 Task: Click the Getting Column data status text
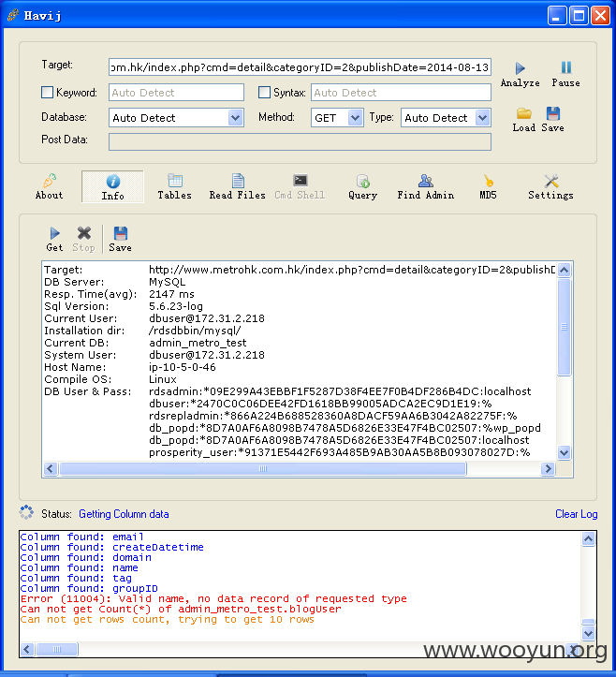124,514
